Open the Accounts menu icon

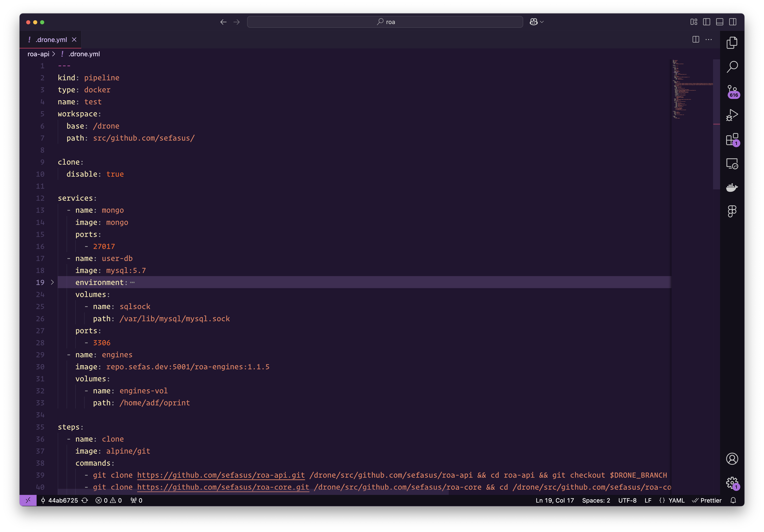click(x=732, y=459)
